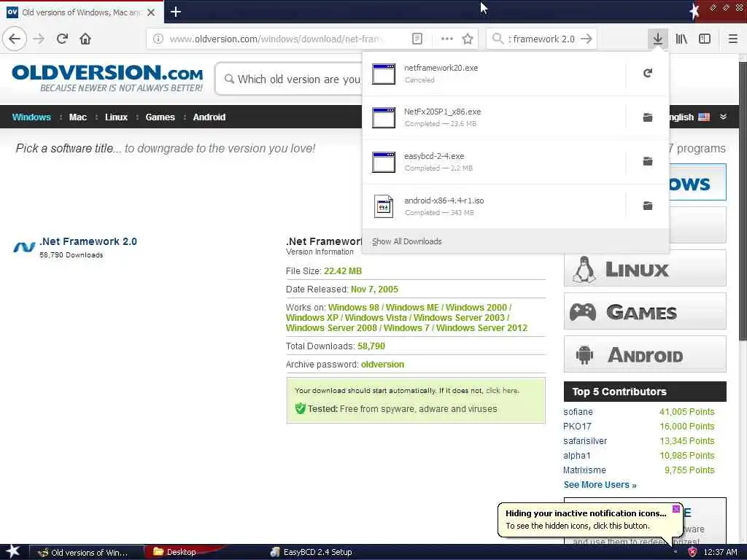Click the 12:37 AM system clock
The height and width of the screenshot is (560, 747).
point(720,552)
